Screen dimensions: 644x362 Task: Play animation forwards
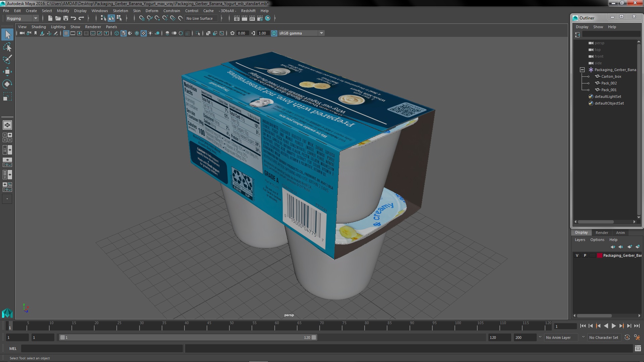(613, 326)
